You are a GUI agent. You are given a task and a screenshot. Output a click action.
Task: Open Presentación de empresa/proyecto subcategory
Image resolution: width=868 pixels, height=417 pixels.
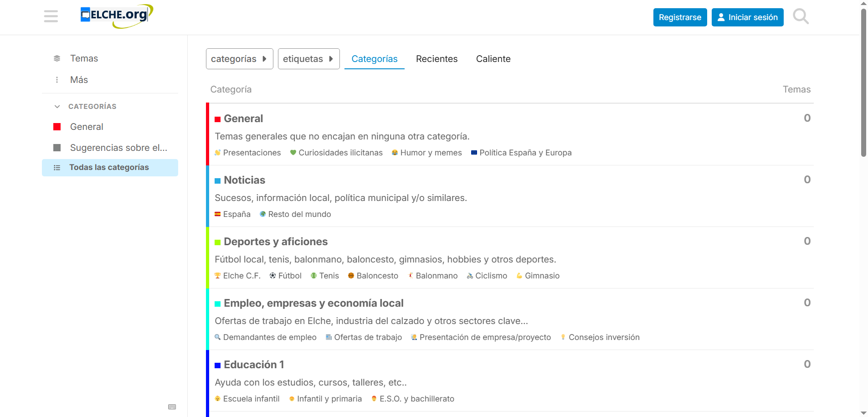coord(481,337)
